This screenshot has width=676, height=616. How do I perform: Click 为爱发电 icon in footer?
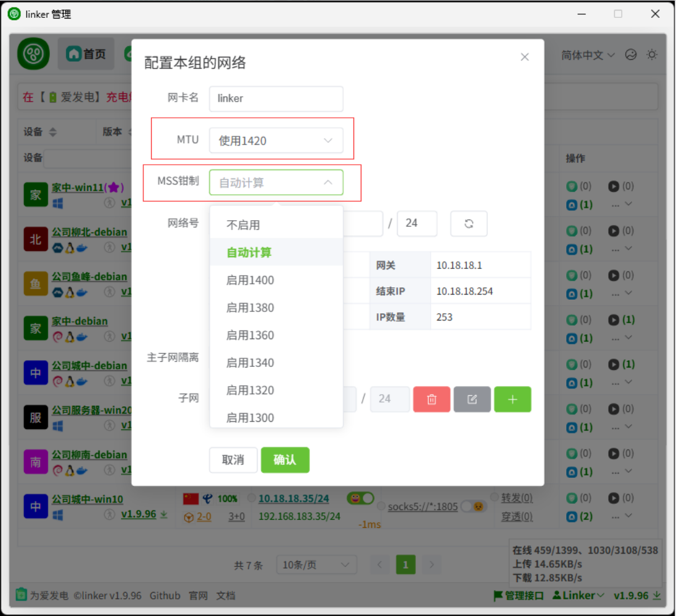[21, 595]
